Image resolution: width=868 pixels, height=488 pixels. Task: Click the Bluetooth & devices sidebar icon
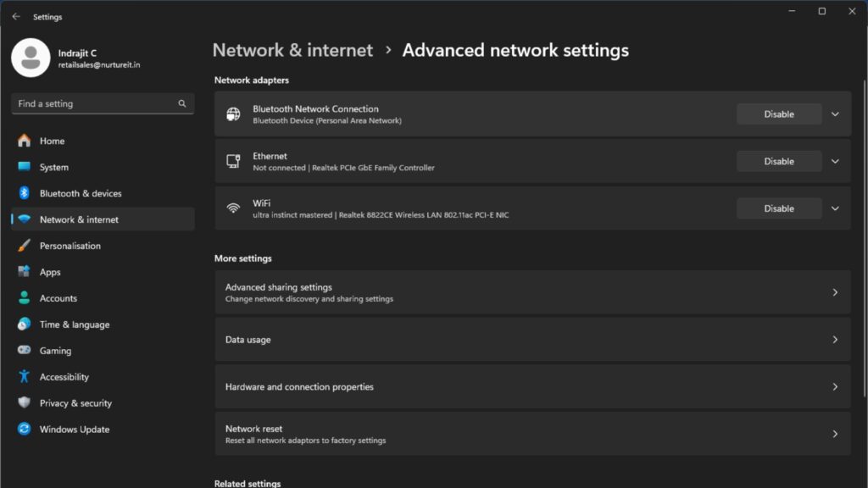click(25, 193)
